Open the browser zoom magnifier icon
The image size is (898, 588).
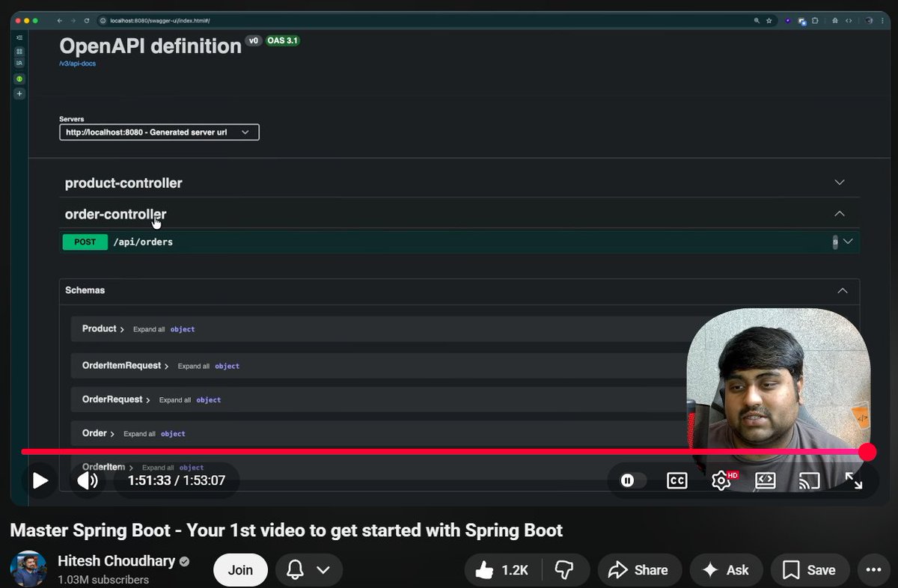click(757, 21)
